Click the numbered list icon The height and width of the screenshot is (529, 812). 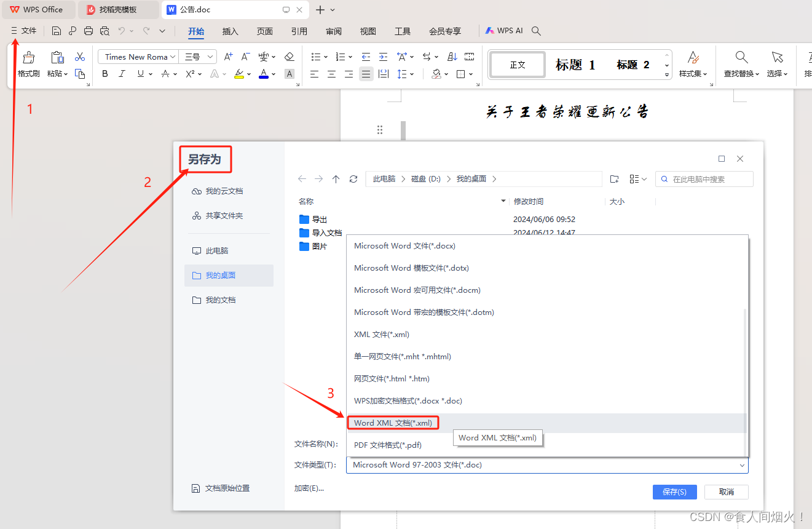tap(341, 57)
